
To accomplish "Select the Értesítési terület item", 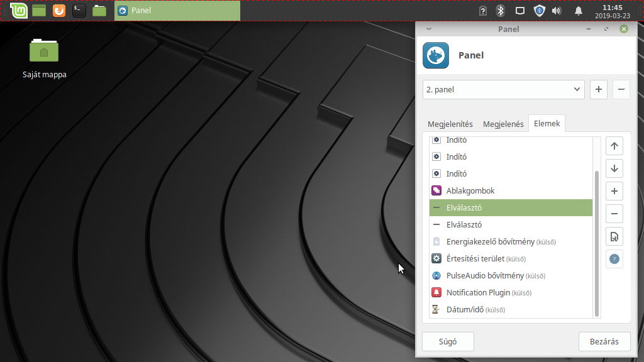I will tap(511, 259).
